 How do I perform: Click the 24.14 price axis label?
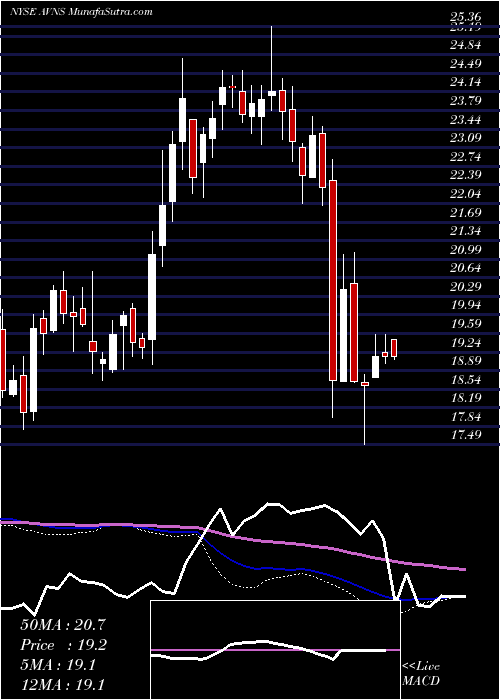tap(466, 82)
